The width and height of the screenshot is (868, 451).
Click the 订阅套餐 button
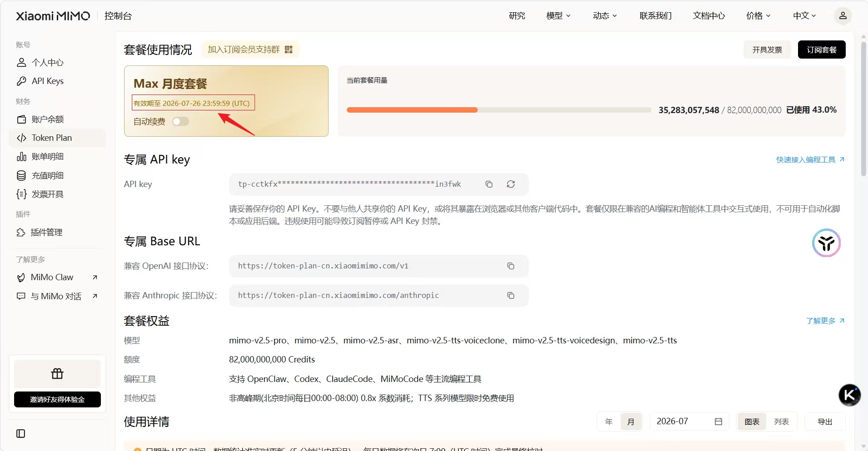coord(822,50)
